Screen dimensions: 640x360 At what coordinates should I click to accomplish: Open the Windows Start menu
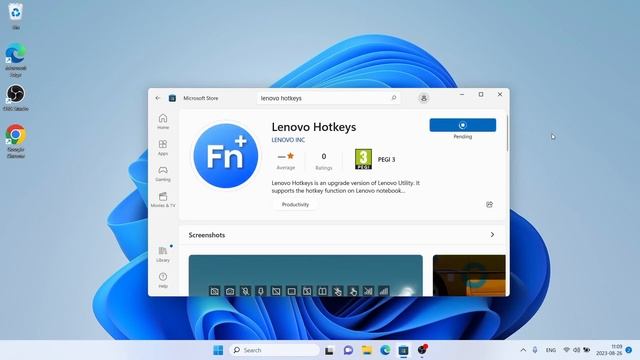[x=218, y=350]
